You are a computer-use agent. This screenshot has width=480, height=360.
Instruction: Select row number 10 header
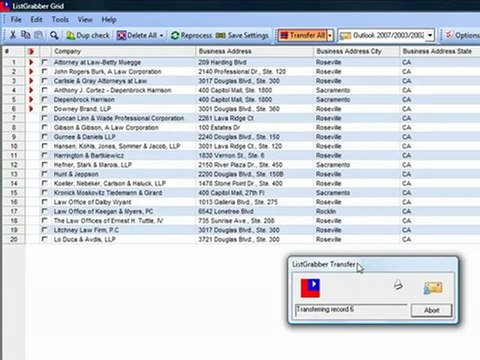tap(14, 146)
